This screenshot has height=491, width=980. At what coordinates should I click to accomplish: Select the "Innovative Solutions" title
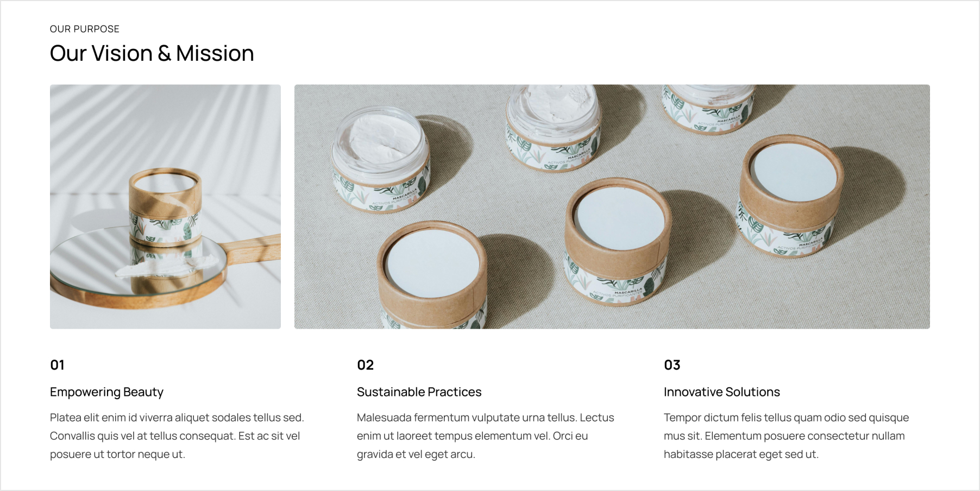(x=721, y=392)
